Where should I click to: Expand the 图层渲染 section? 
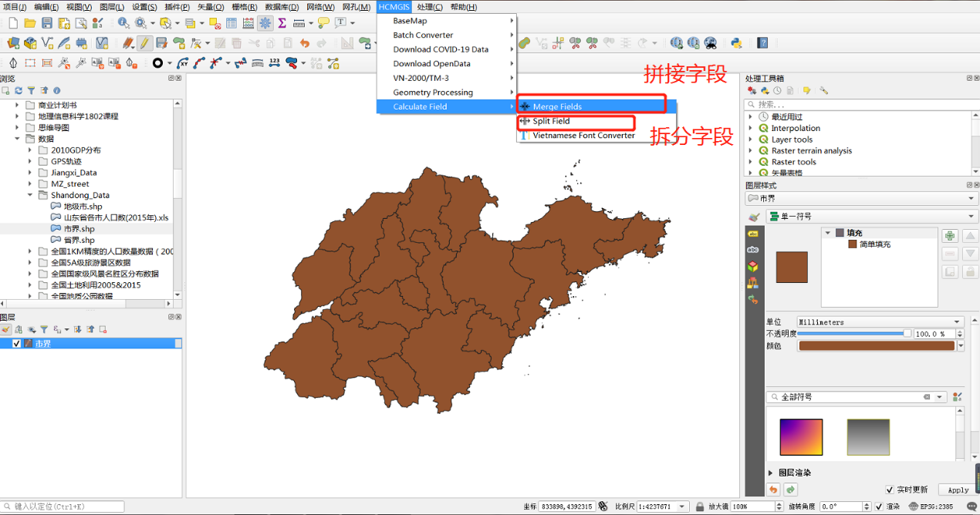coord(772,473)
